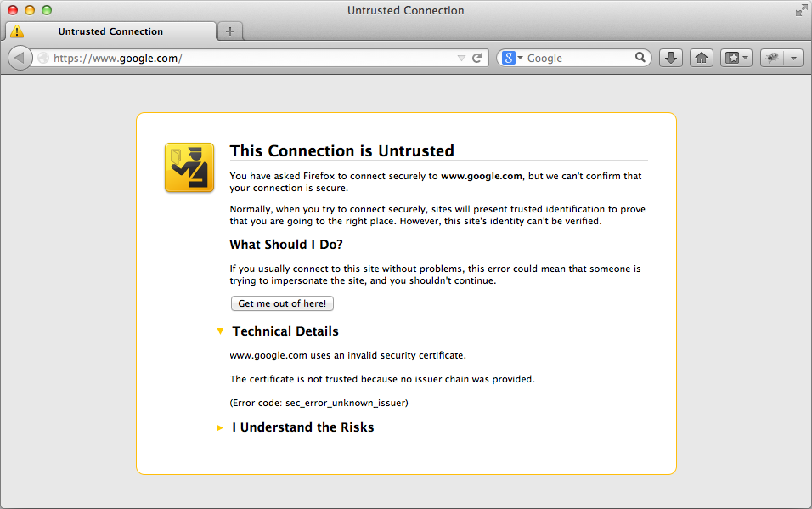Close window with red button

tap(13, 10)
